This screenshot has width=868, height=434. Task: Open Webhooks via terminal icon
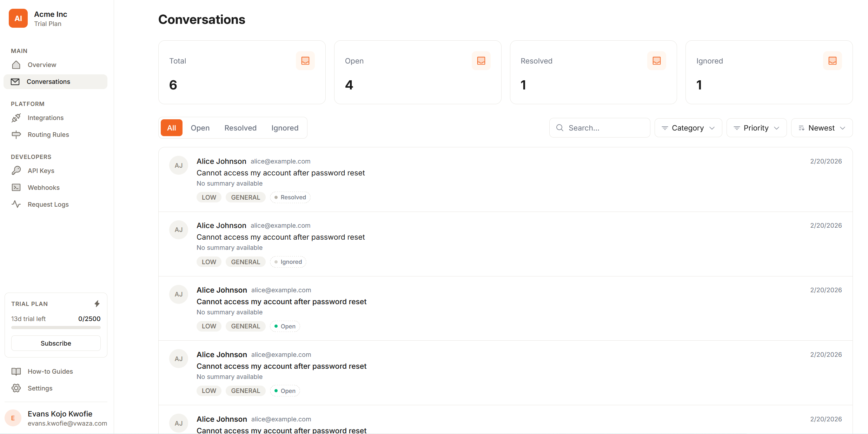click(x=16, y=187)
